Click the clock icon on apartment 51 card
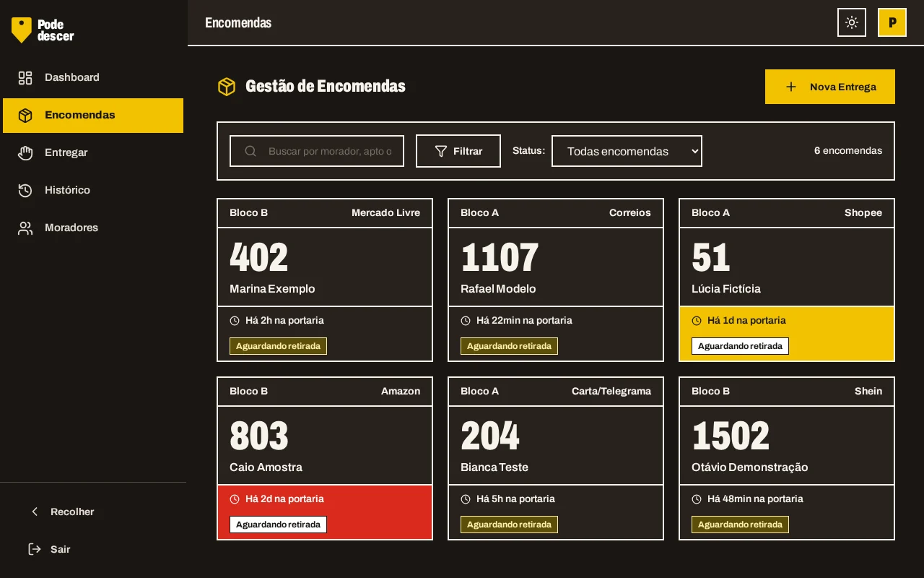Screen dimensions: 924x578 pos(697,320)
